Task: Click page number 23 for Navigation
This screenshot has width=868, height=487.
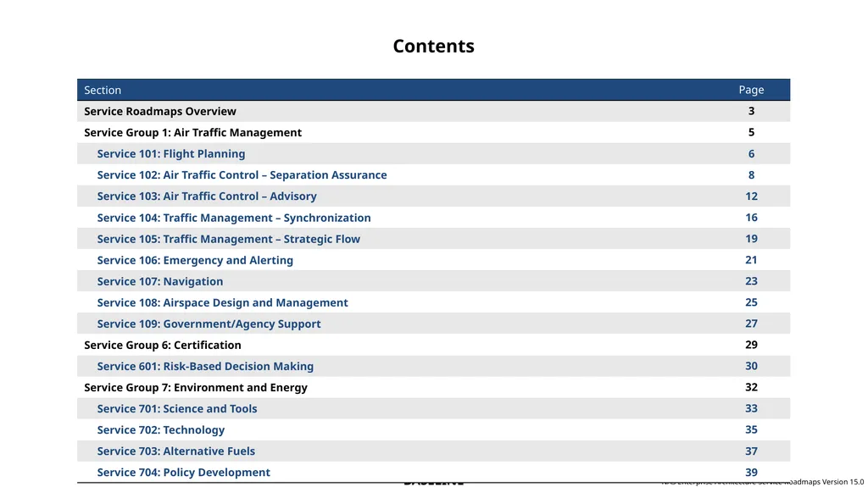Action: point(751,281)
